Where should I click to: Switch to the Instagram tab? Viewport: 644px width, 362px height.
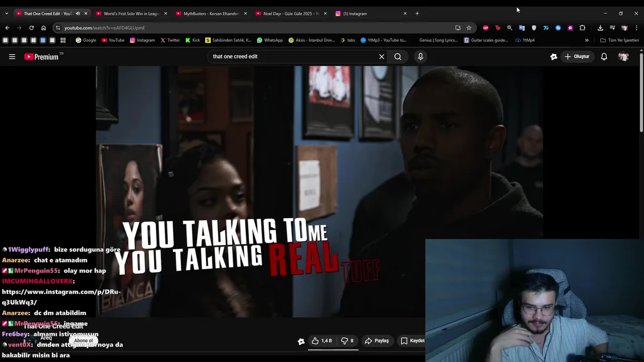371,14
